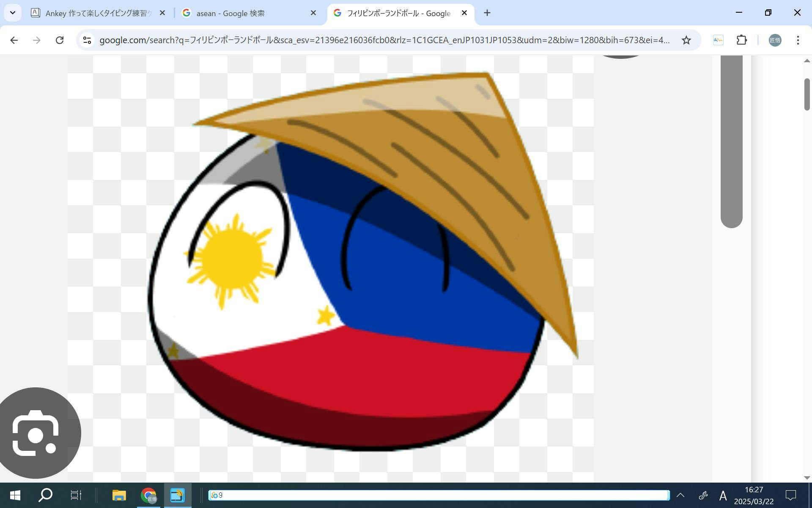Click the Google Lens camera search icon
Screen dimensions: 812x508
pos(36,433)
